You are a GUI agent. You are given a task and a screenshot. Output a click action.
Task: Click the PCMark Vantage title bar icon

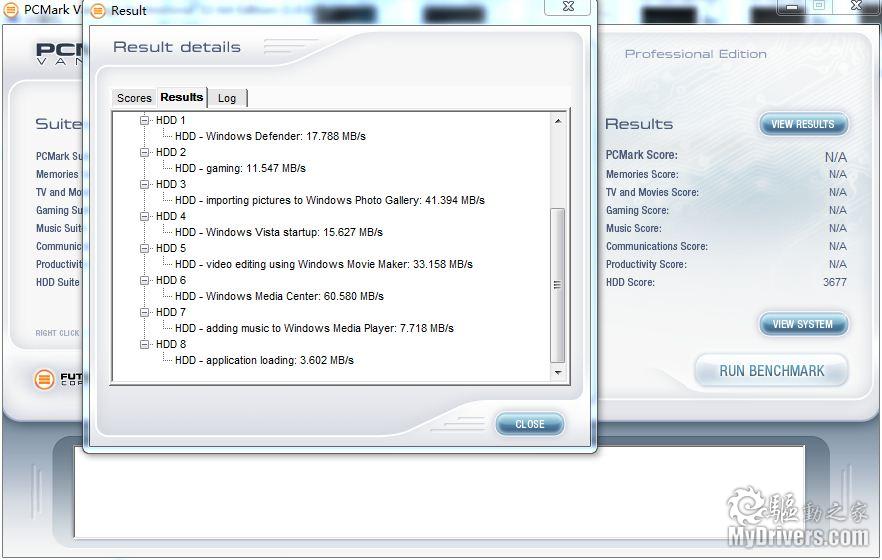[11, 10]
